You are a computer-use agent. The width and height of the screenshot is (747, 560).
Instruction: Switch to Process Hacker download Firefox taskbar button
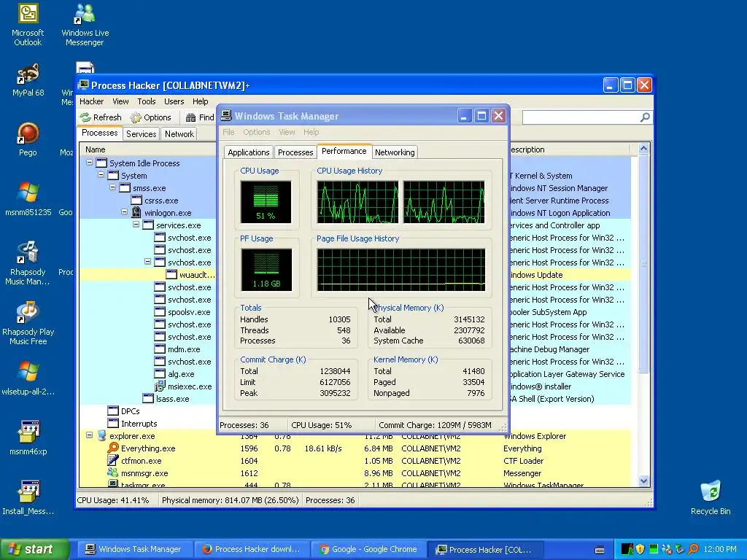tap(251, 549)
